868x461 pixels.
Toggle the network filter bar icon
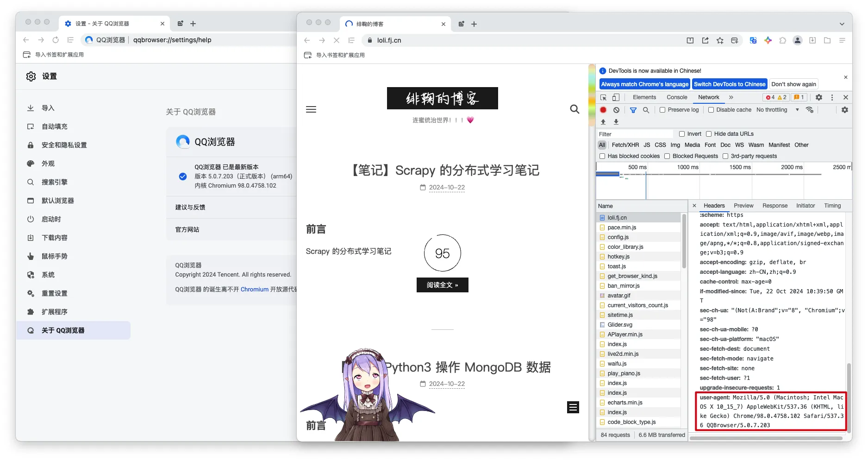[x=633, y=110]
